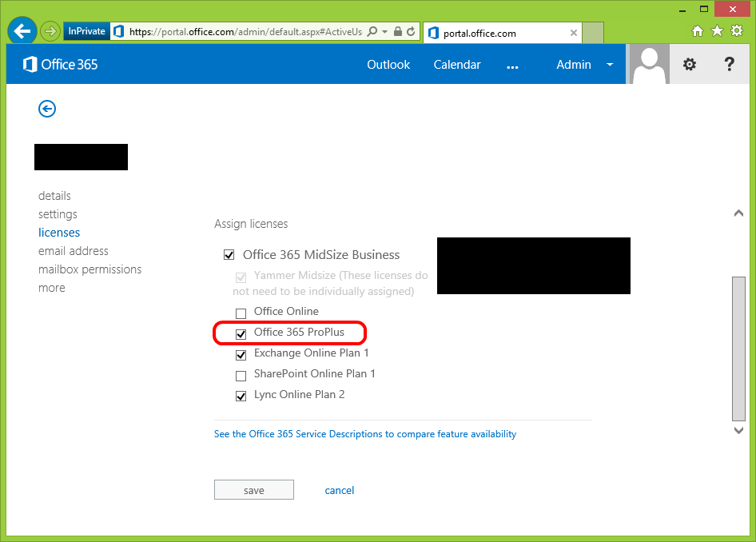The height and width of the screenshot is (542, 756).
Task: Go back with the browser back arrow
Action: (x=22, y=31)
